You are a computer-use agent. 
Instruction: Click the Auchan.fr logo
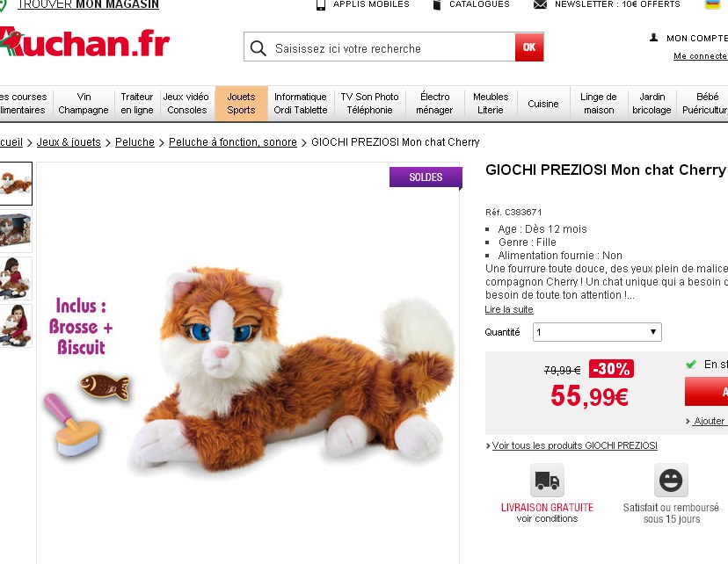tap(84, 42)
